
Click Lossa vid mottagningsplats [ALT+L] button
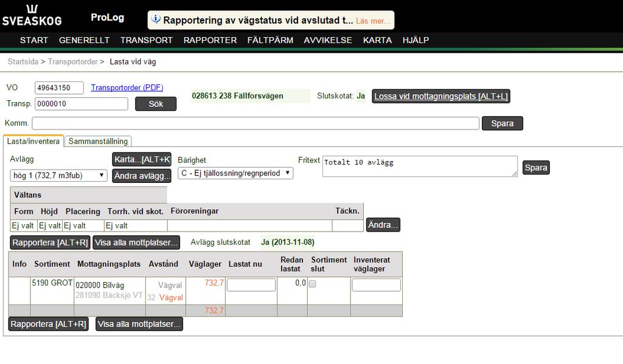441,96
